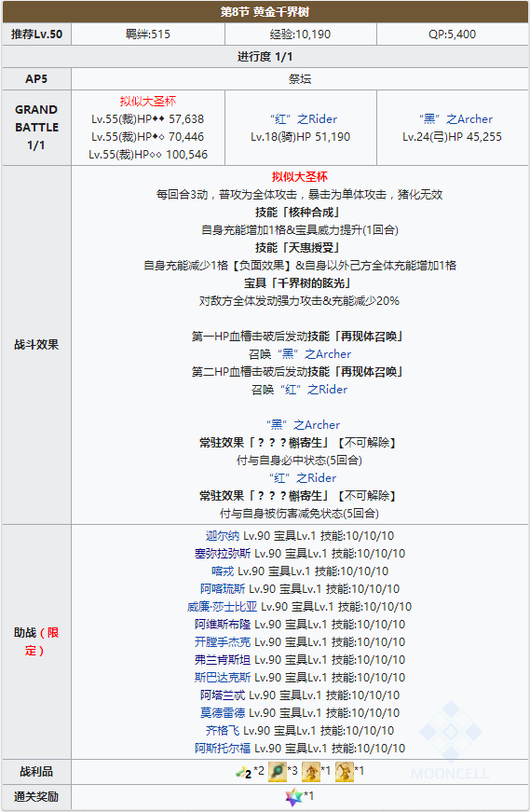Open support servant 莫德雷德 link
Image resolution: width=530 pixels, height=812 pixels.
(223, 713)
